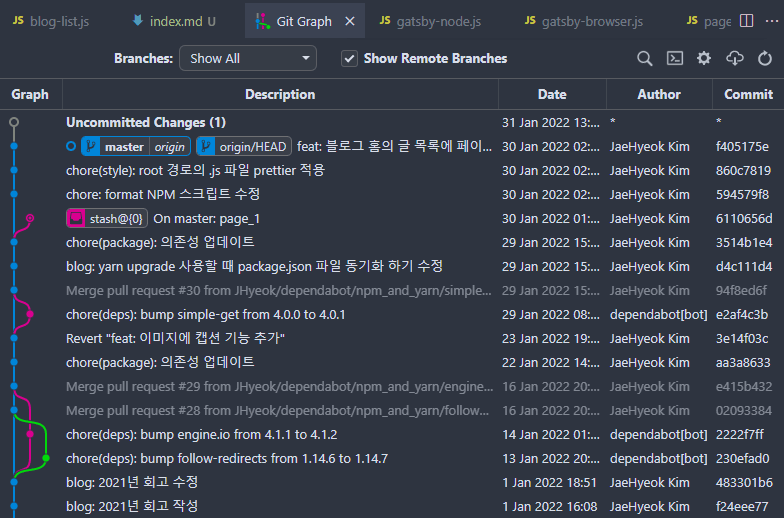Toggle Show Remote Branches checkbox
The height and width of the screenshot is (518, 784).
[x=349, y=58]
